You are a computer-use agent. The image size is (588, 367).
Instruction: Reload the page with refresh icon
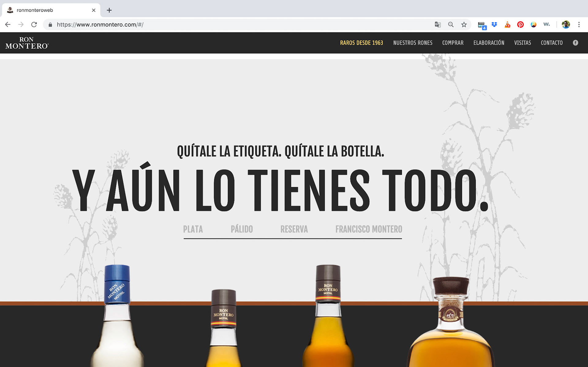tap(34, 24)
